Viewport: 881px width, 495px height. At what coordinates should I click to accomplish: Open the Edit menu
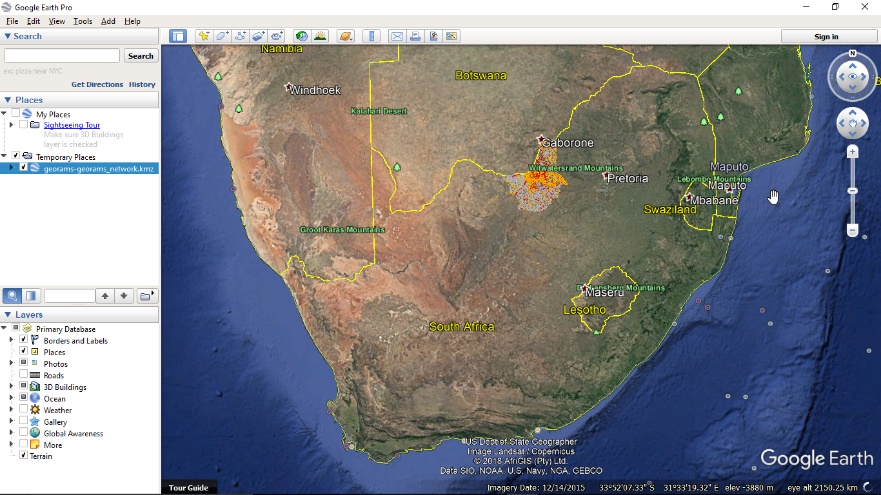(x=33, y=21)
